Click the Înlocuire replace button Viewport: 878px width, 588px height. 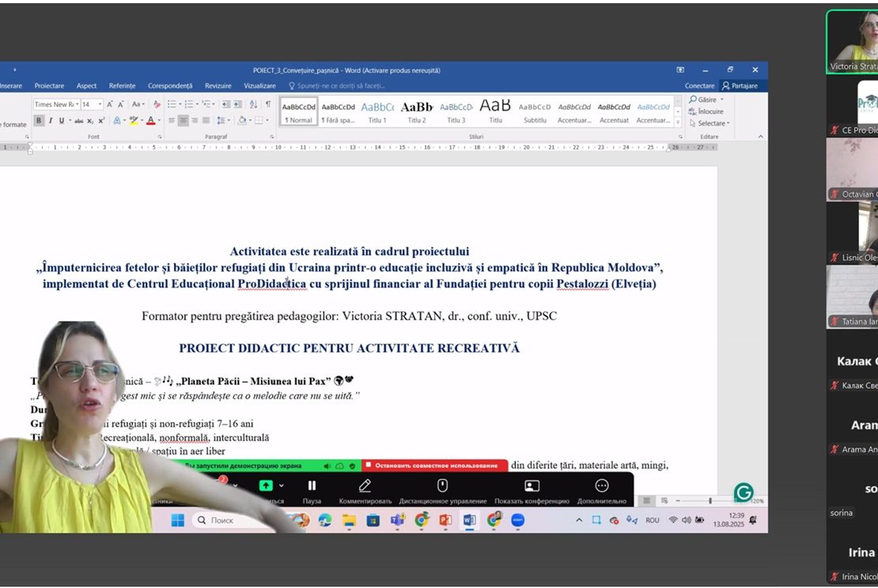click(706, 111)
